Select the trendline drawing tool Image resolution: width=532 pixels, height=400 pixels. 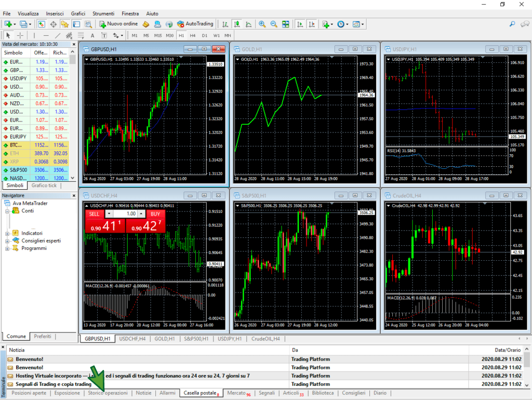[x=58, y=35]
